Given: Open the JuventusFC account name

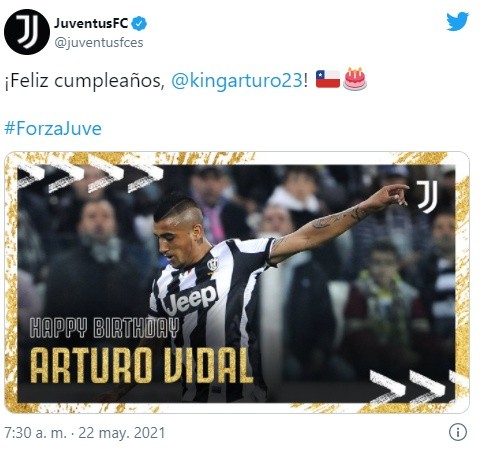Looking at the screenshot, I should click(91, 23).
